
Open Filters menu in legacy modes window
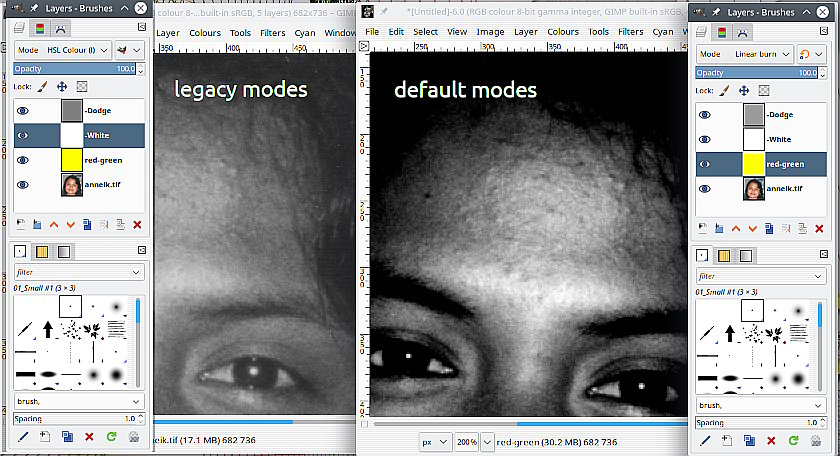[273, 33]
